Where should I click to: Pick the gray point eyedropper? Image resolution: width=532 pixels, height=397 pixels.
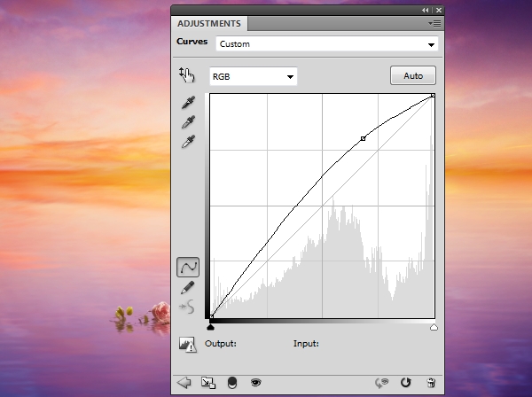pos(188,122)
